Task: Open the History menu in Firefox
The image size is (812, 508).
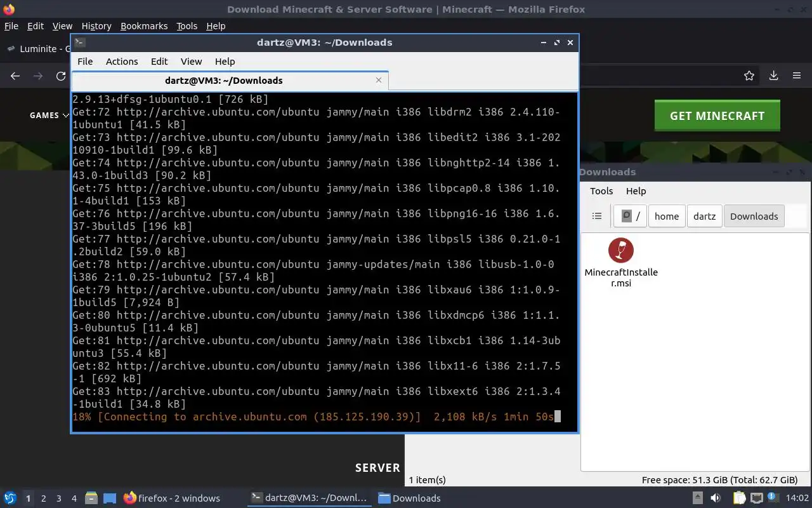Action: pos(96,26)
